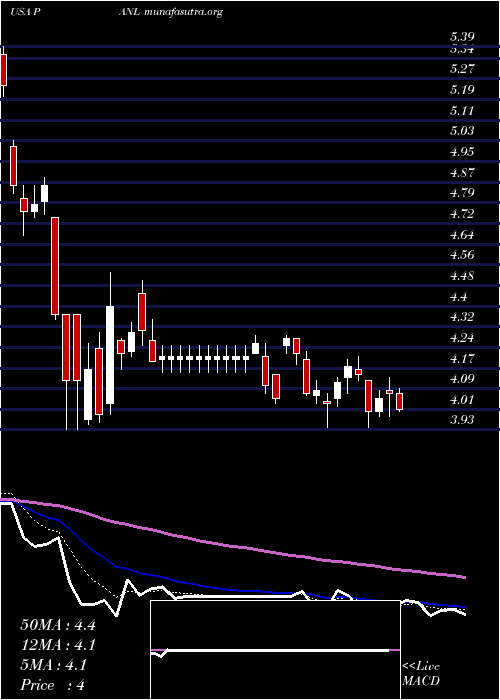
Task: Click the 5.11 price axis label
Action: [462, 111]
